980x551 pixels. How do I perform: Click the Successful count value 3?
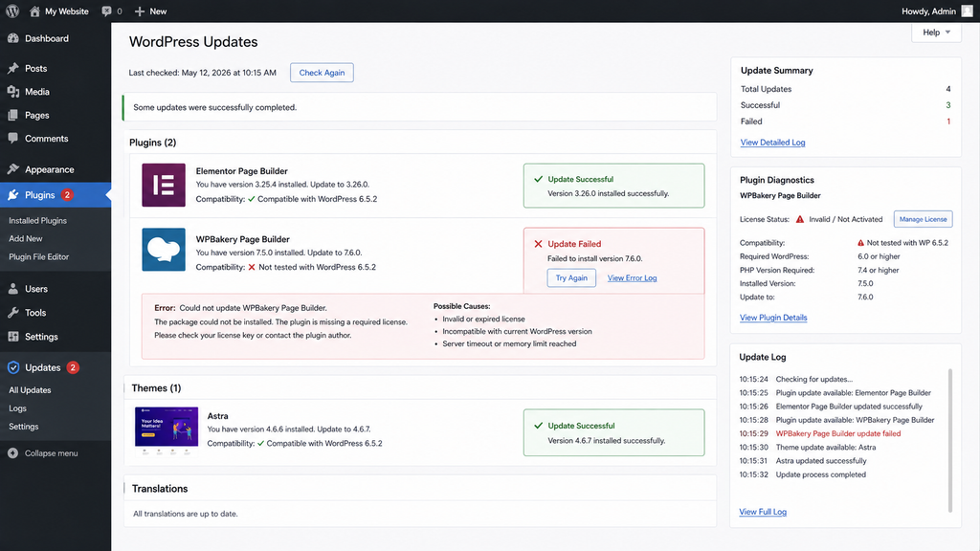coord(948,105)
